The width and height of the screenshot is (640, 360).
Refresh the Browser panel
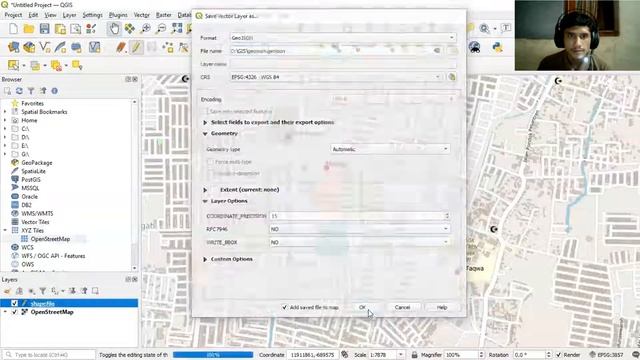19,91
